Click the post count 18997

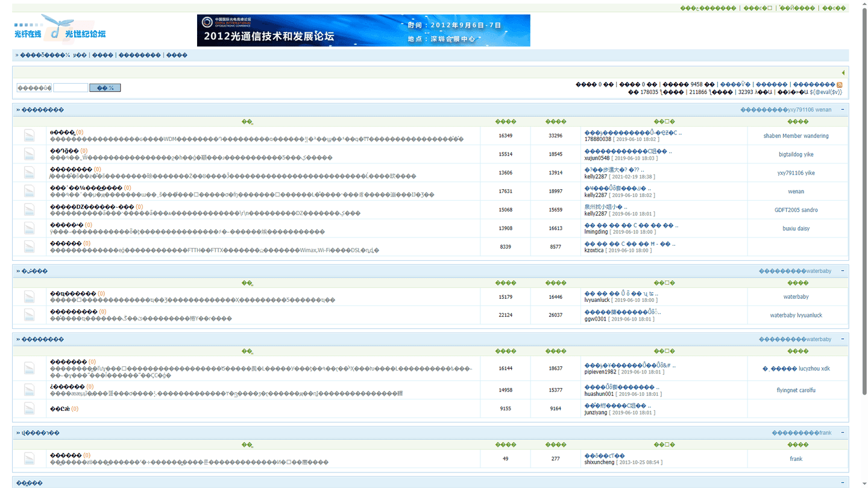point(555,192)
